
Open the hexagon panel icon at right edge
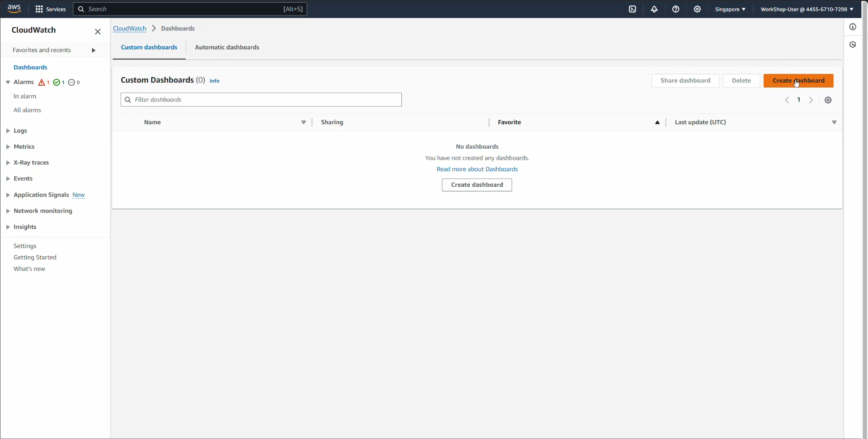coord(853,44)
